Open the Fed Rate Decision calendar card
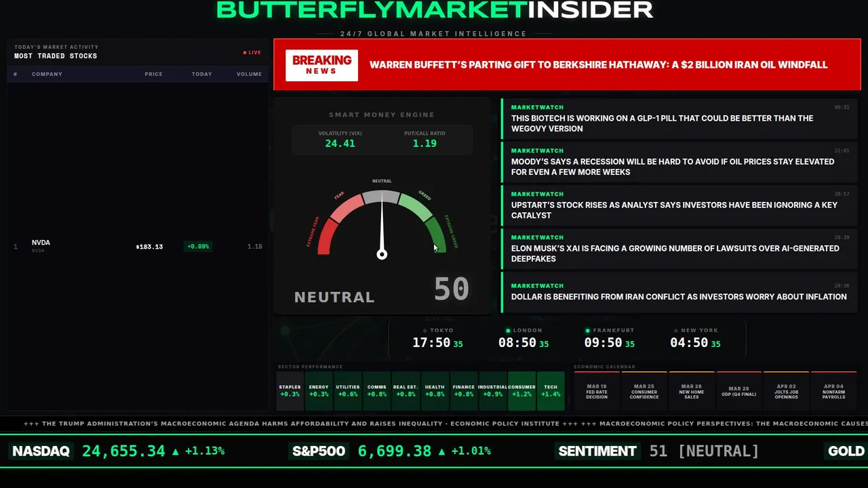 597,391
